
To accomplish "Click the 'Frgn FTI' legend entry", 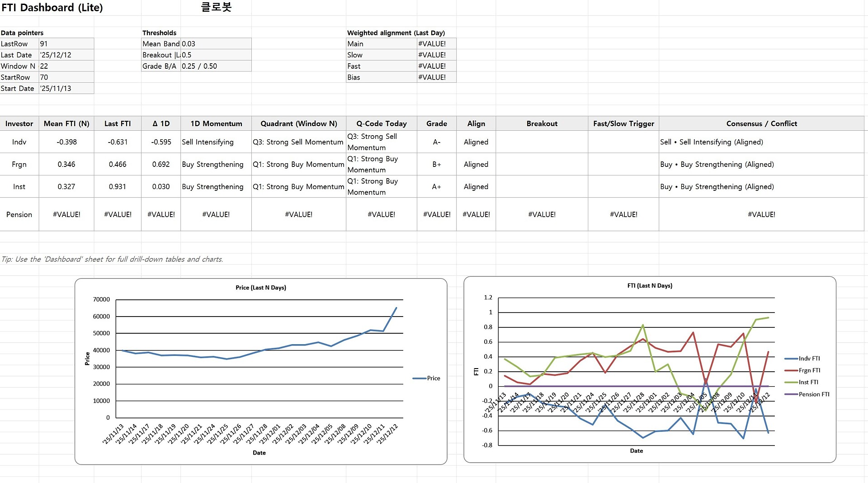I will point(802,370).
